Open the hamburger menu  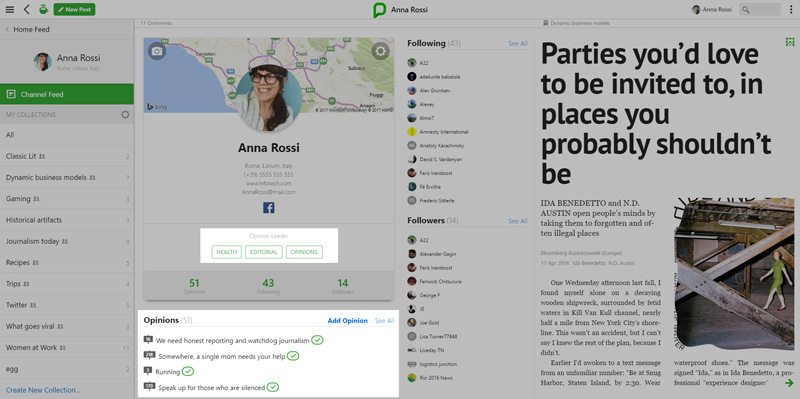10,9
